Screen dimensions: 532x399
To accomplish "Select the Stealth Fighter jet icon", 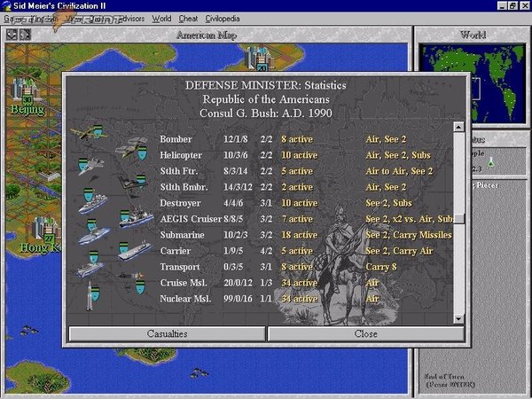I will pyautogui.click(x=90, y=166).
